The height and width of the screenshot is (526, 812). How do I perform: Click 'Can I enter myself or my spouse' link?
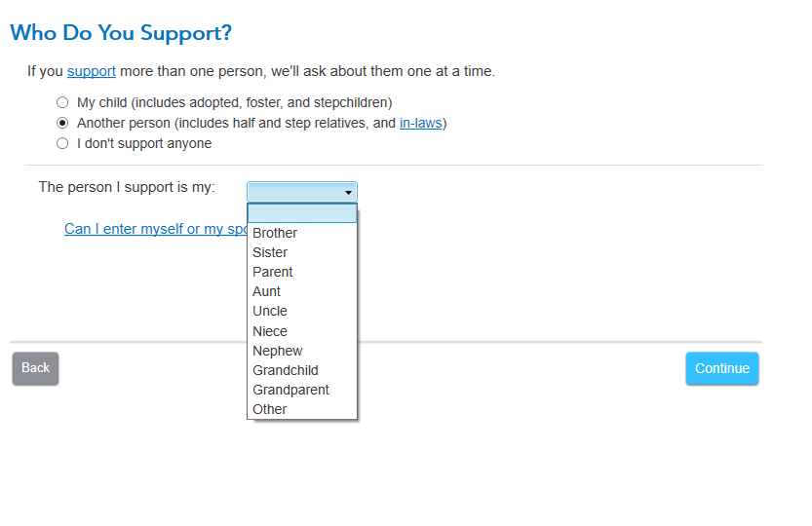point(156,229)
